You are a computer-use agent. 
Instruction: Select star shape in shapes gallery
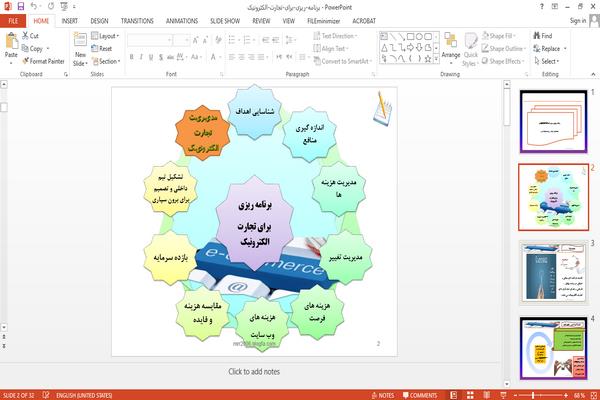coord(428,59)
